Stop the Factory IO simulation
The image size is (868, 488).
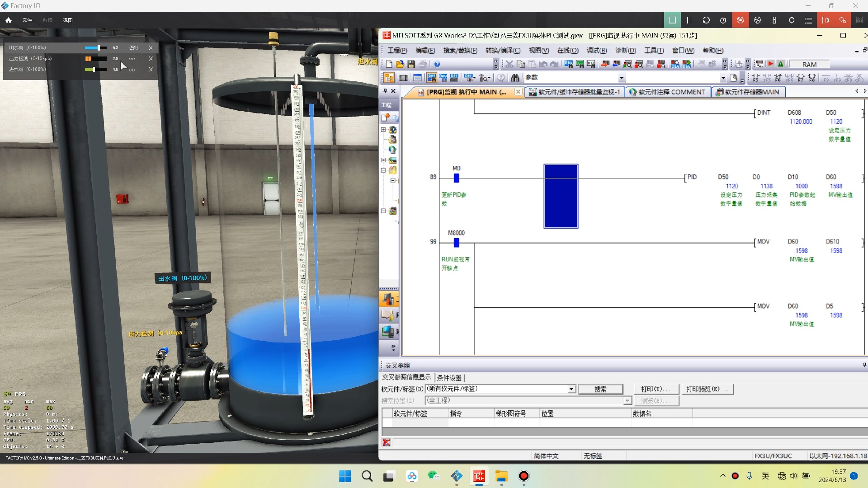(672, 20)
